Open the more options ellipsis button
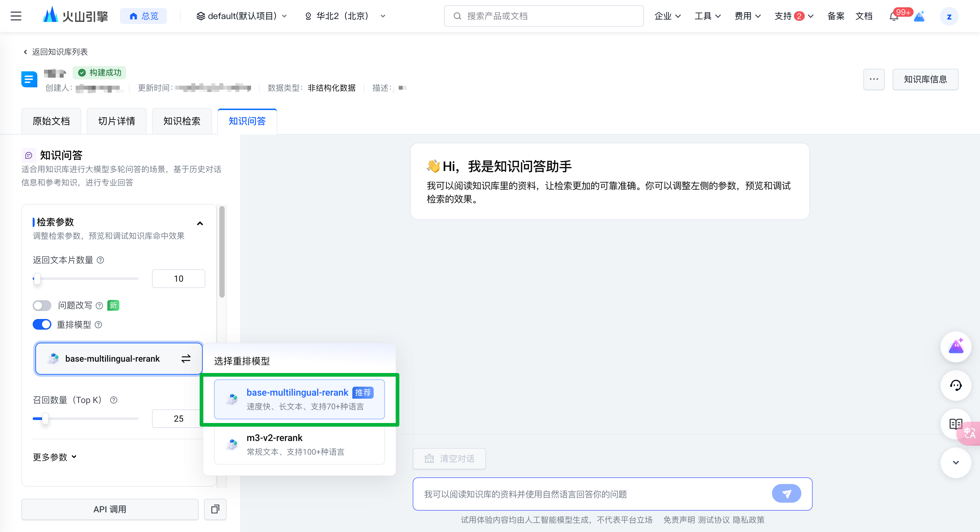 point(874,79)
